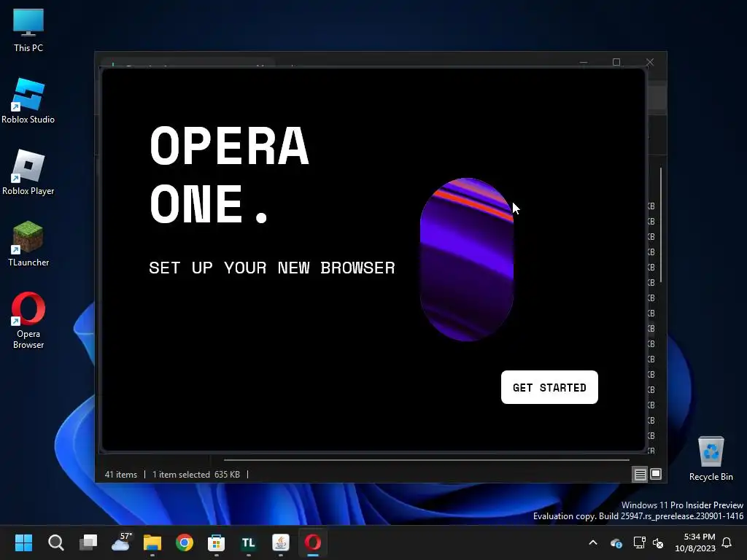747x560 pixels.
Task: Switch File Explorer to large thumbnails view
Action: coord(656,474)
